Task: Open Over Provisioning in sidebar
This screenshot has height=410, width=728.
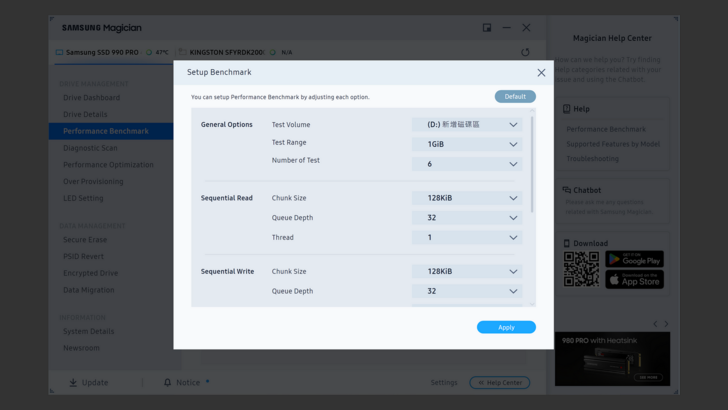Action: (x=93, y=181)
